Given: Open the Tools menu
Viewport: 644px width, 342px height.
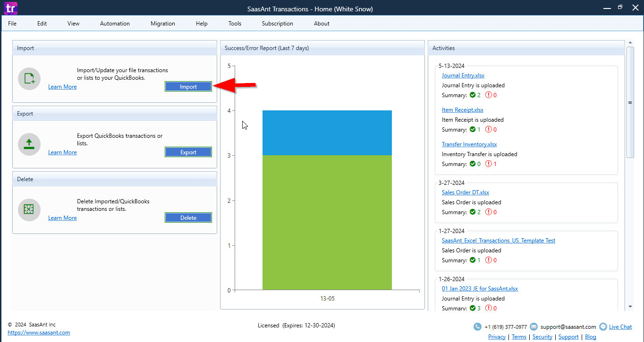Looking at the screenshot, I should pos(235,24).
